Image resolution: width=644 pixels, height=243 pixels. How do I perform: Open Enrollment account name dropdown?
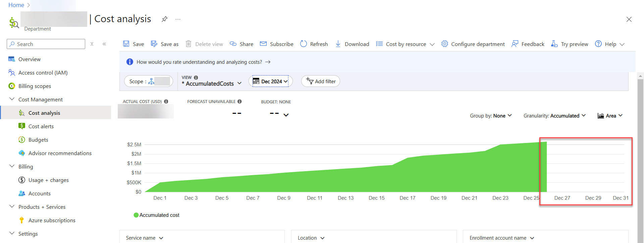[x=502, y=238]
